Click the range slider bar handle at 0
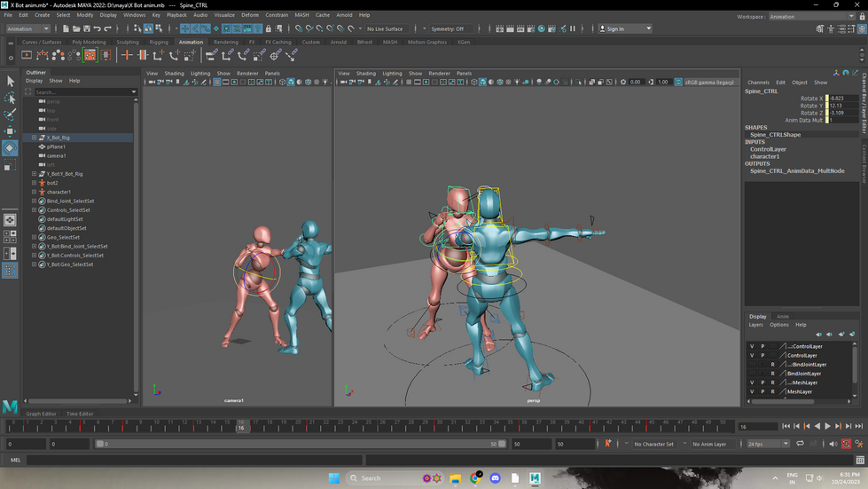 click(100, 444)
